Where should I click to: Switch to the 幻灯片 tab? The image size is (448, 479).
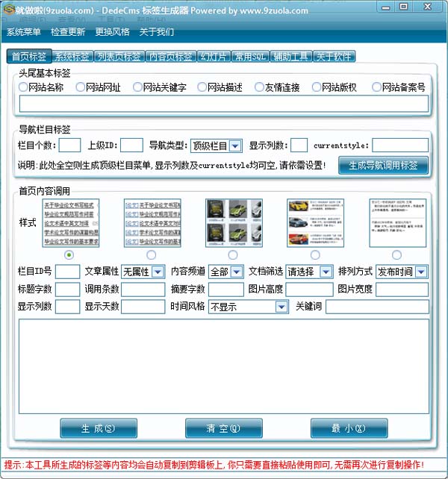point(214,57)
